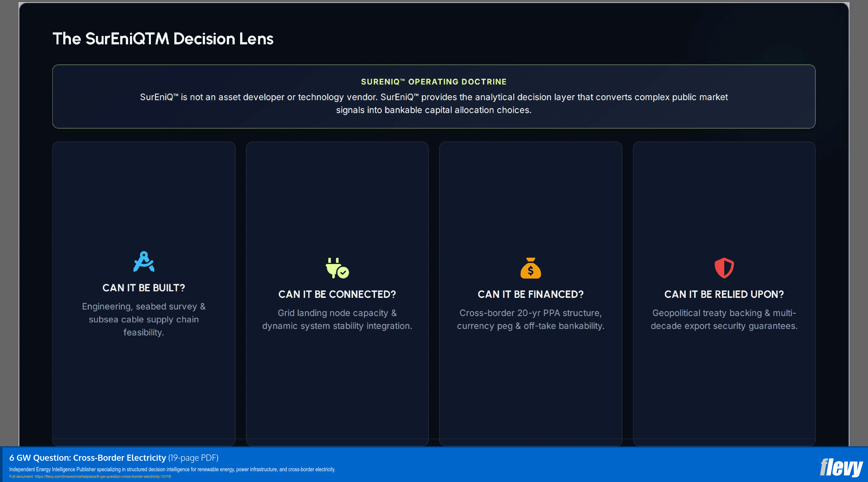Open the flevy.com full document link
The image size is (868, 482).
(103, 477)
